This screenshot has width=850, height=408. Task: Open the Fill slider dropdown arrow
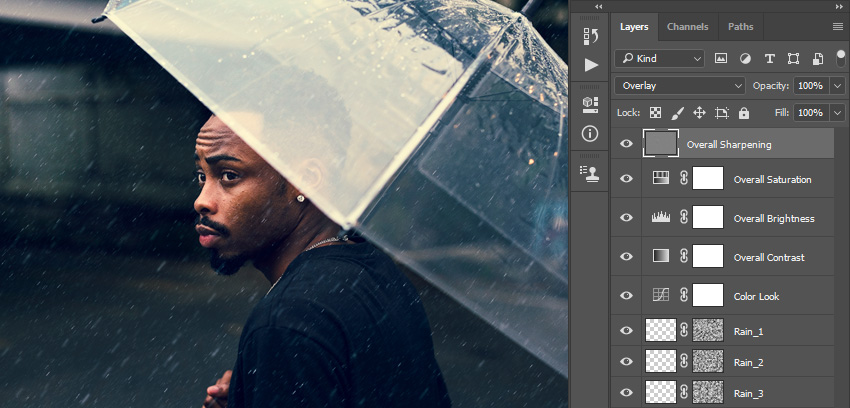click(x=838, y=113)
